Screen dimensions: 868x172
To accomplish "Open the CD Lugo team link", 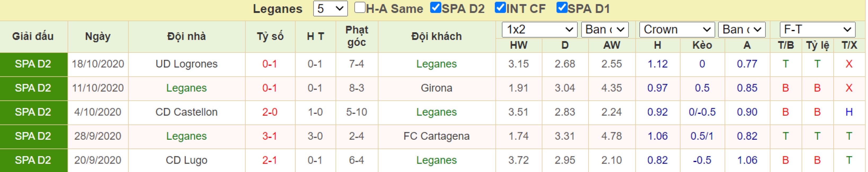I will pos(186,160).
